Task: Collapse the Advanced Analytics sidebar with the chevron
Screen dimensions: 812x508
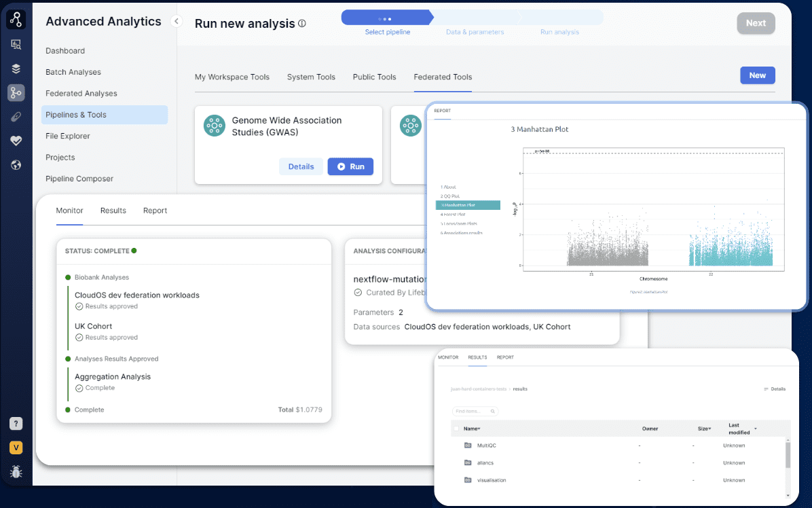Action: (177, 21)
